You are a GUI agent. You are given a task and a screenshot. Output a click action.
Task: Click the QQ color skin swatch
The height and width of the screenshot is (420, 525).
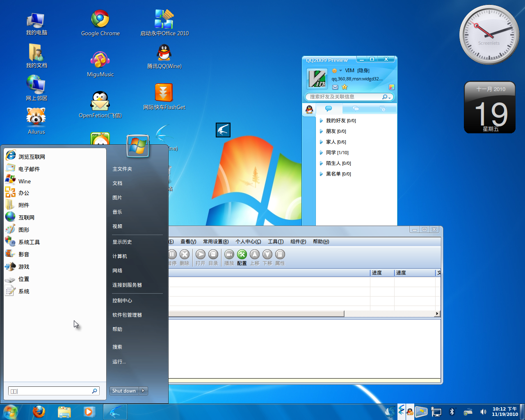(x=391, y=87)
